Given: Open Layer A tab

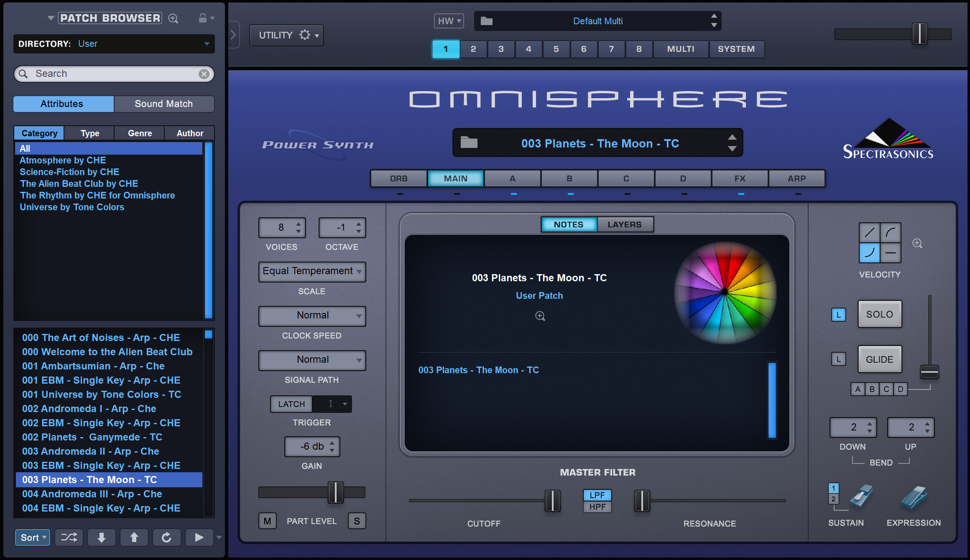Looking at the screenshot, I should pos(513,178).
